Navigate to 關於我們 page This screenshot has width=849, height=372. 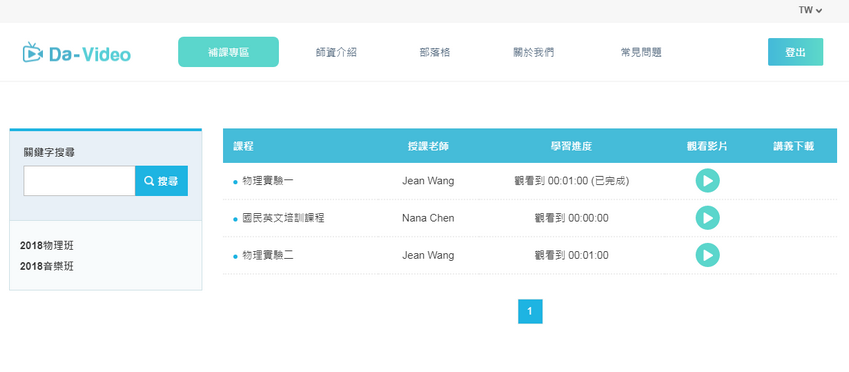533,53
